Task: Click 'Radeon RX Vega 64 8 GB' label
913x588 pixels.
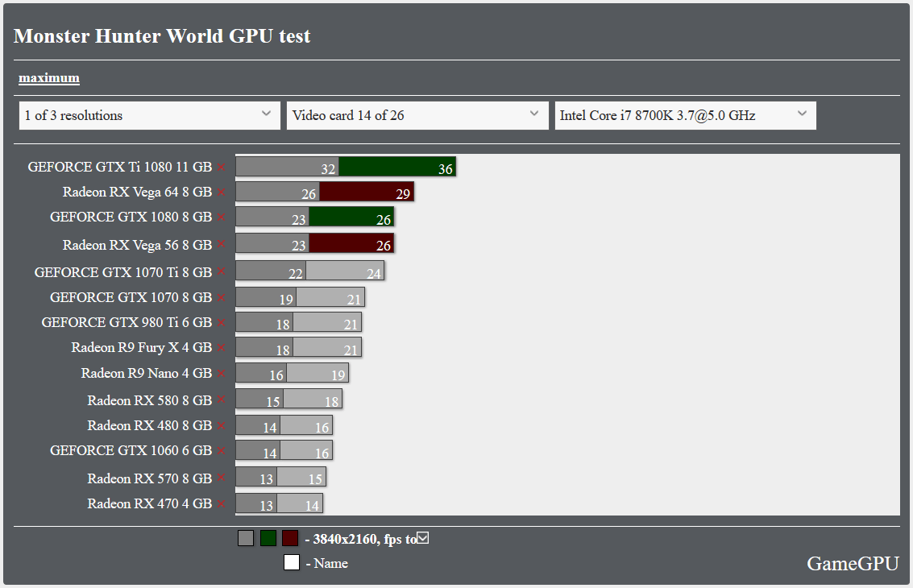Action: [x=138, y=193]
